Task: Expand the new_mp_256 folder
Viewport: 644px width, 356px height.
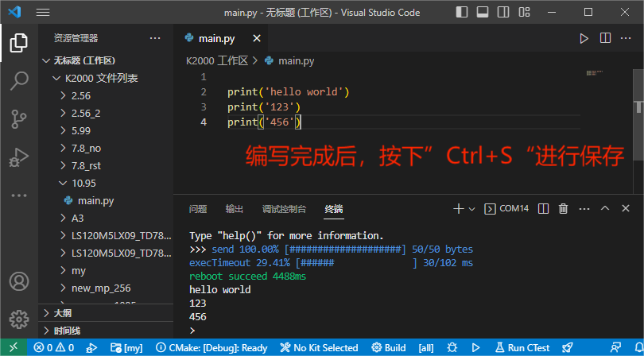Action: click(106, 288)
